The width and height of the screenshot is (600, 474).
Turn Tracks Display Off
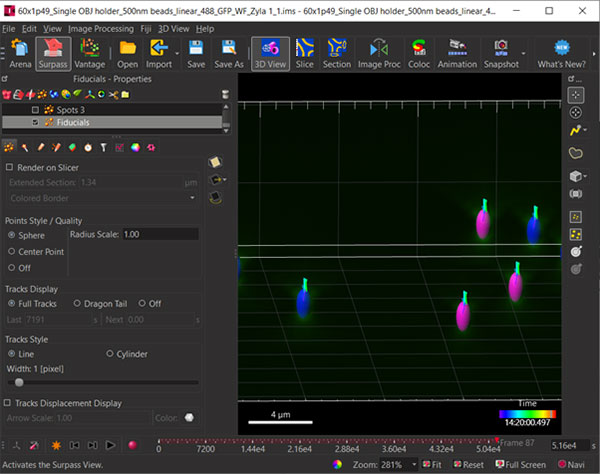point(142,303)
